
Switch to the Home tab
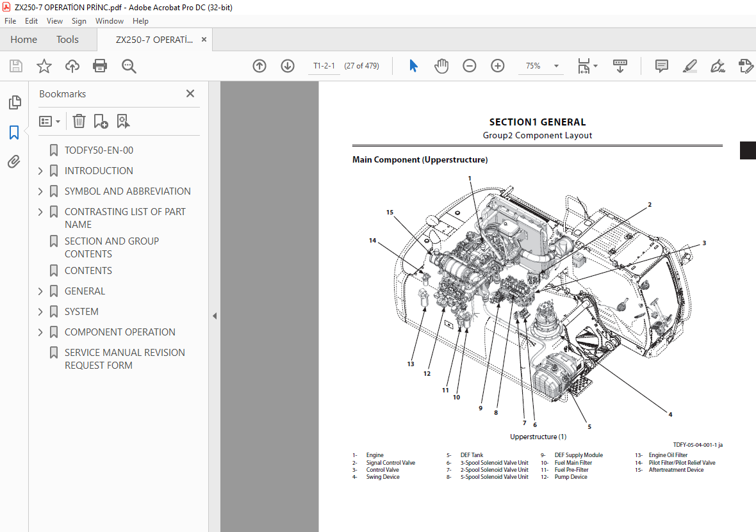(x=24, y=40)
